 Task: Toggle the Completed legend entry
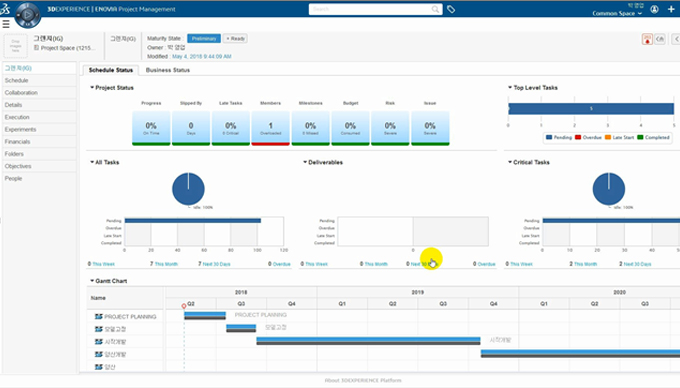pyautogui.click(x=654, y=137)
